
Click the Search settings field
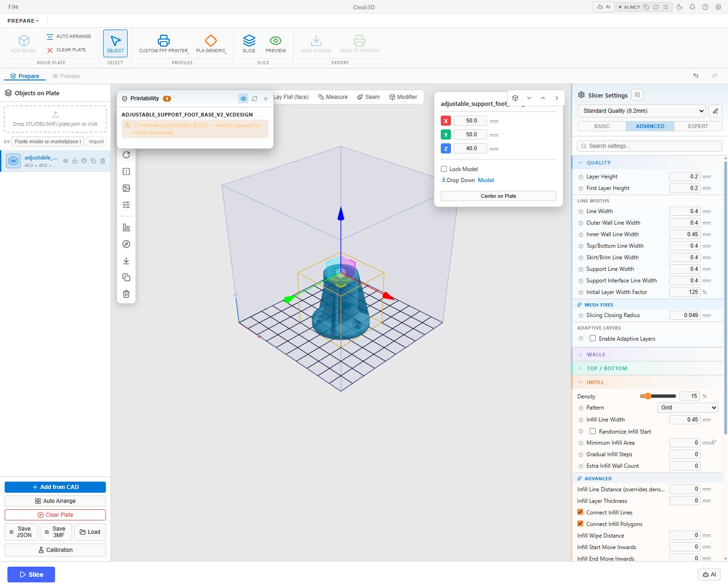649,146
